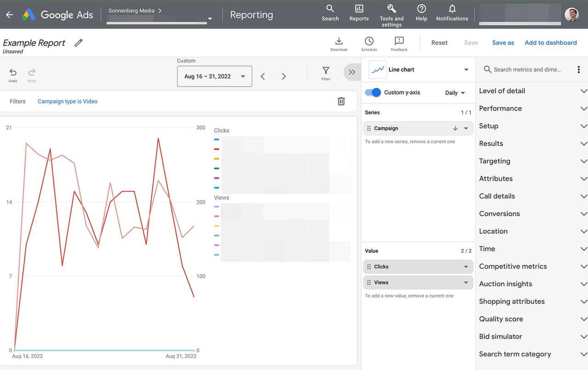This screenshot has height=370, width=588.
Task: Click the Undo icon
Action: pos(13,73)
